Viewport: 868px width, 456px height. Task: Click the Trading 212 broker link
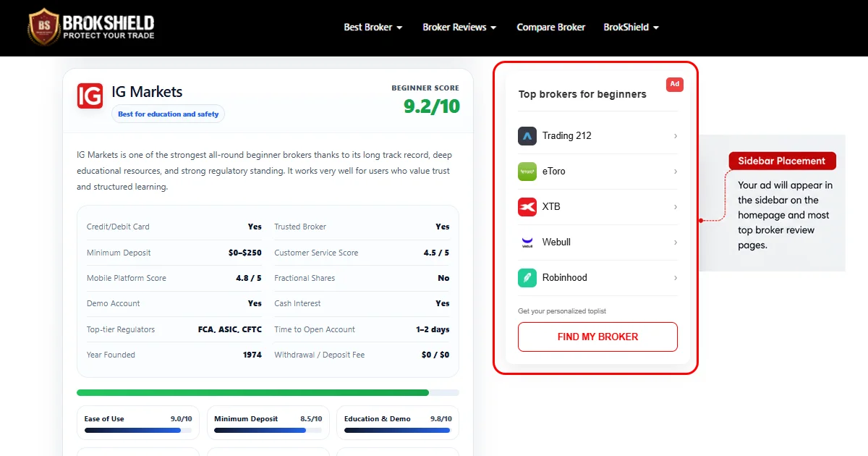pos(597,136)
